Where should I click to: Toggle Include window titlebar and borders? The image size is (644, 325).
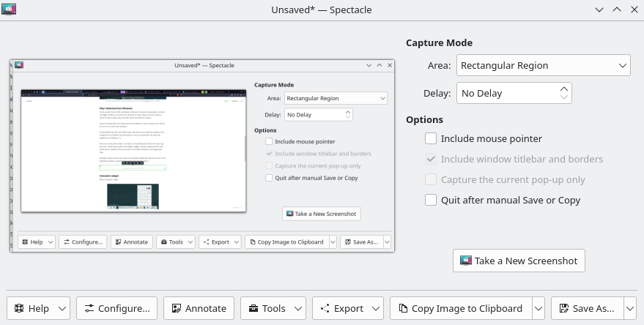click(x=431, y=159)
